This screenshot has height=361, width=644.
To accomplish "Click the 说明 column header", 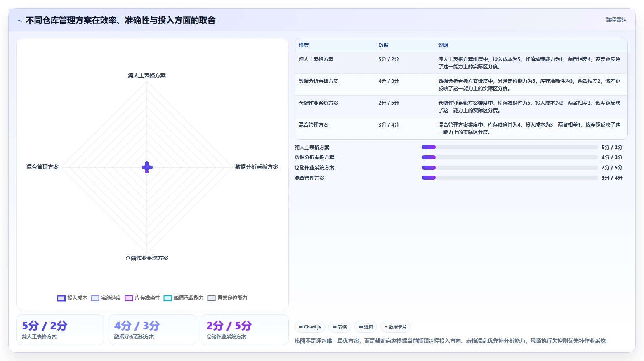I will pyautogui.click(x=443, y=45).
